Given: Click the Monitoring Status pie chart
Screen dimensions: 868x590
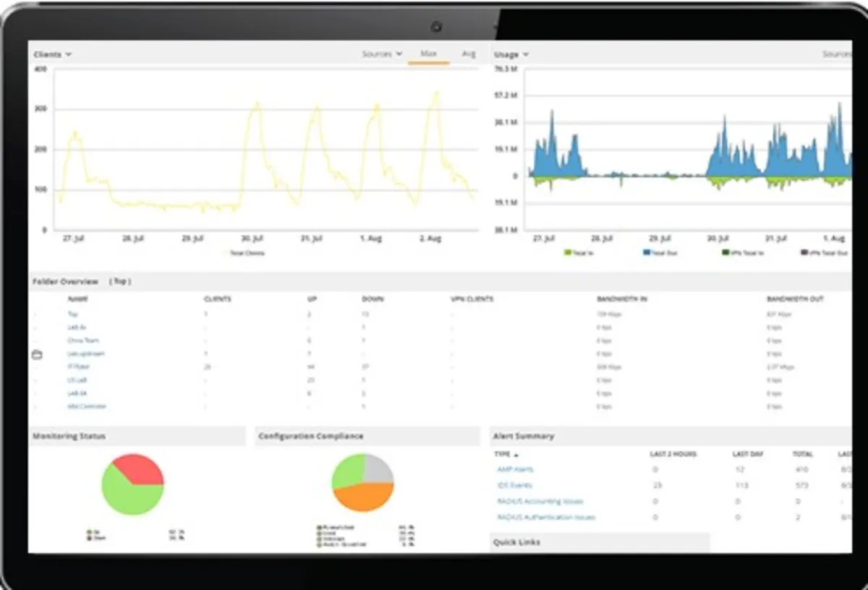Looking at the screenshot, I should (x=132, y=484).
